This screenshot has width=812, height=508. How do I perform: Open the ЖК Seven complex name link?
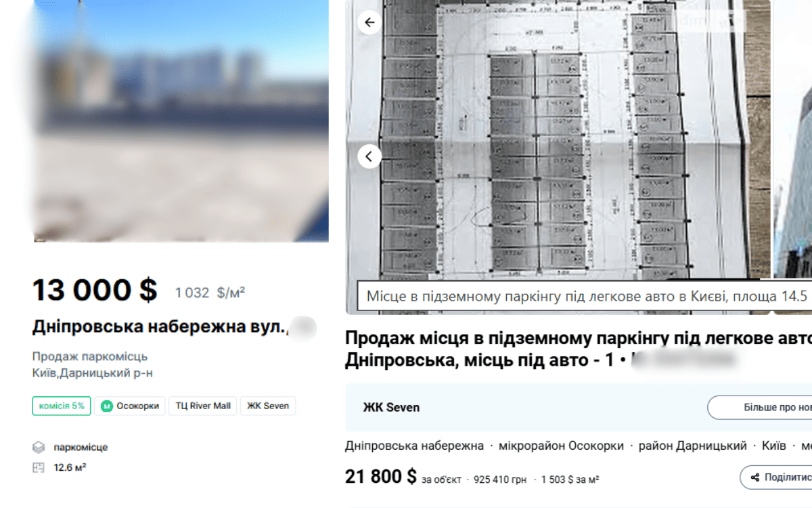point(392,408)
